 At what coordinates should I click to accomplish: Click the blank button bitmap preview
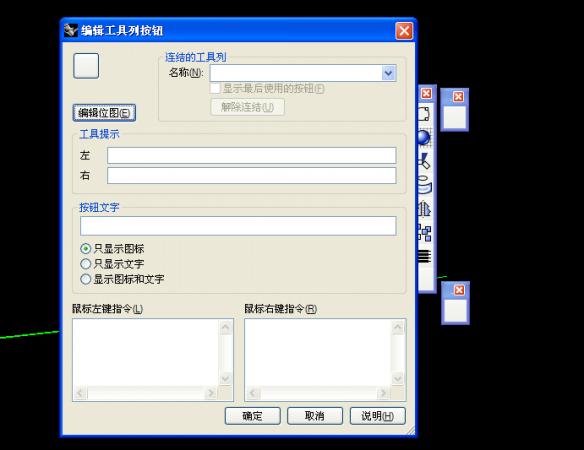[86, 66]
